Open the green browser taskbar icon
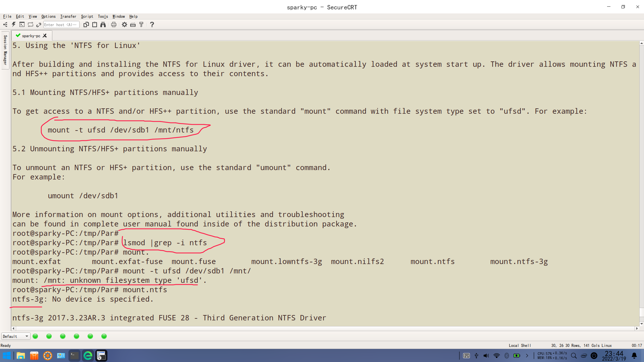The height and width of the screenshot is (362, 644). tap(88, 356)
